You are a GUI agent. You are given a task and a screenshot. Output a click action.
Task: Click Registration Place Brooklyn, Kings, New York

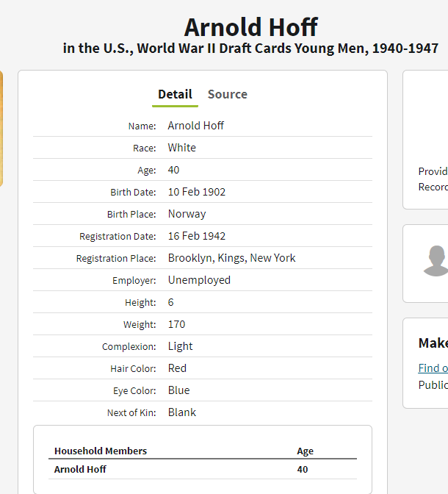232,258
